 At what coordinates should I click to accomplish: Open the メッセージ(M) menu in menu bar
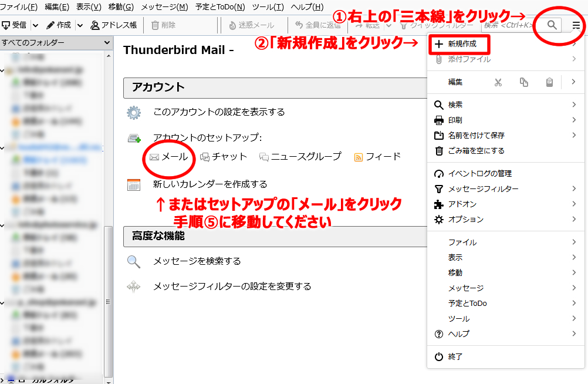coord(164,7)
